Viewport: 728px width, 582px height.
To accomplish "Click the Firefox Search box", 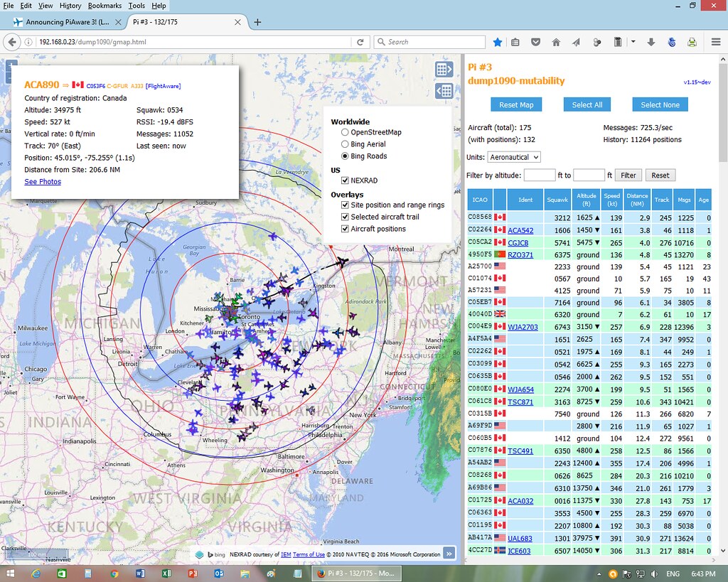I will [x=429, y=42].
